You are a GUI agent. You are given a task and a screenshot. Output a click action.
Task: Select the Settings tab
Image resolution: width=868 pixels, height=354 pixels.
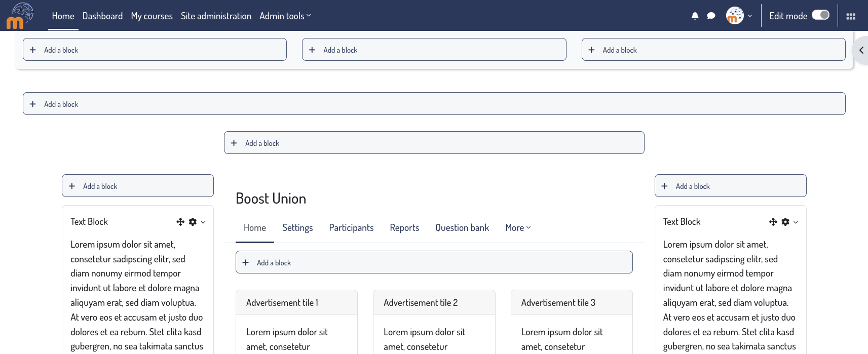click(297, 228)
